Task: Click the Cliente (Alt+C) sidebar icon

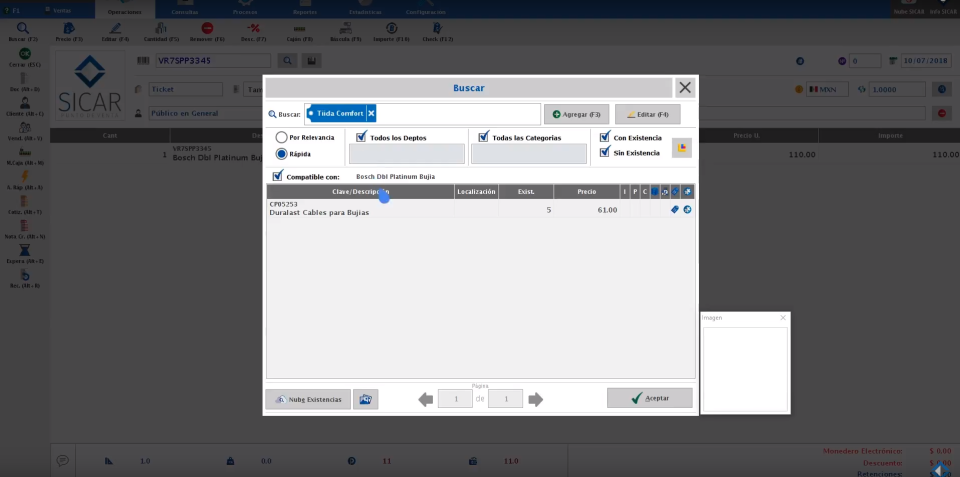Action: [x=24, y=103]
